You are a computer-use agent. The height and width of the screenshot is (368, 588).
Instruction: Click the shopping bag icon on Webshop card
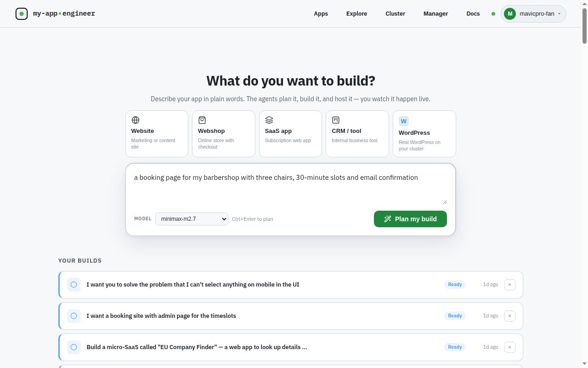[x=202, y=120]
